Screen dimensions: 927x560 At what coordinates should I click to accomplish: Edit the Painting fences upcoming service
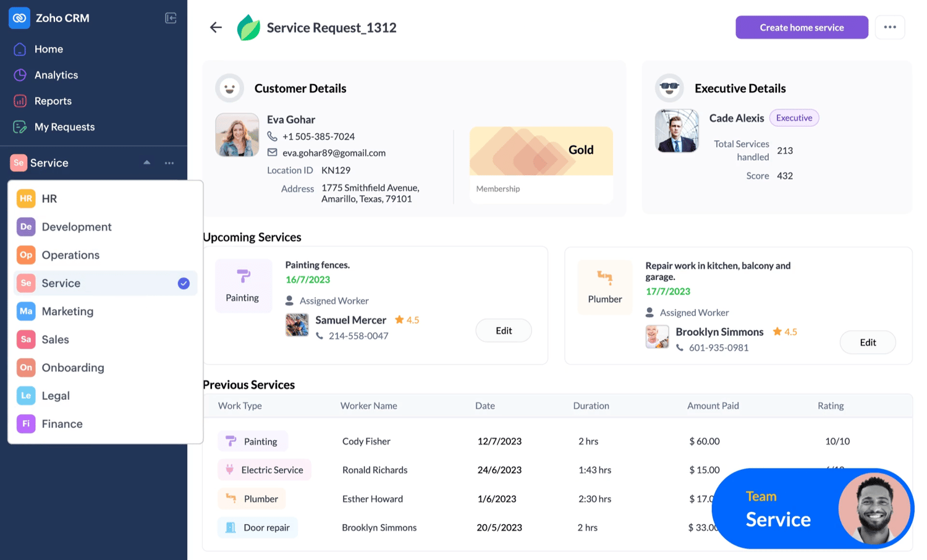(503, 330)
